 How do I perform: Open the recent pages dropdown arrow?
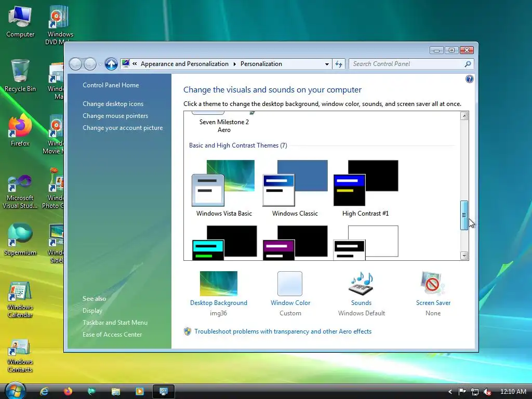[x=100, y=64]
